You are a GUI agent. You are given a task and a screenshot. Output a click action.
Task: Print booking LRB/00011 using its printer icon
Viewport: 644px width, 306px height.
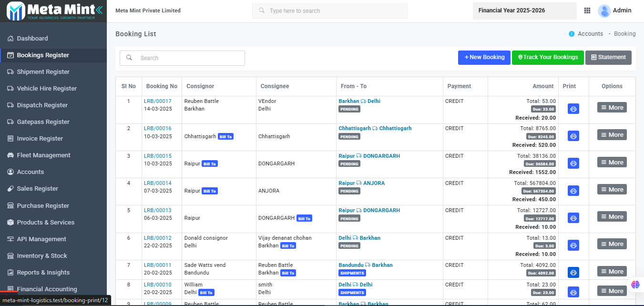tap(573, 272)
